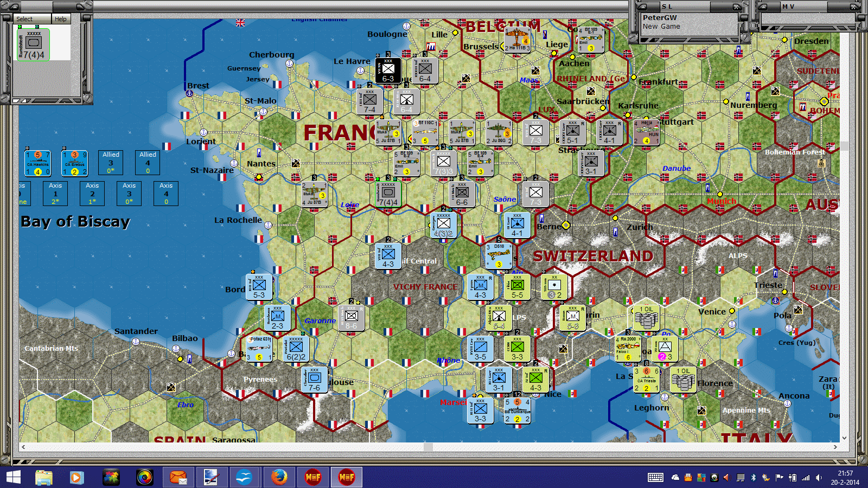
Task: Collapse the S L panel
Action: (642, 7)
